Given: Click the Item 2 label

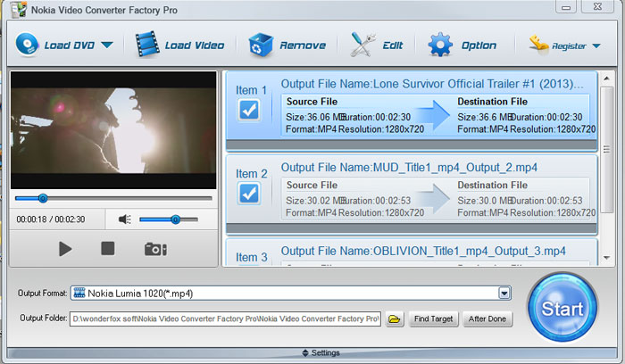Looking at the screenshot, I should [251, 174].
